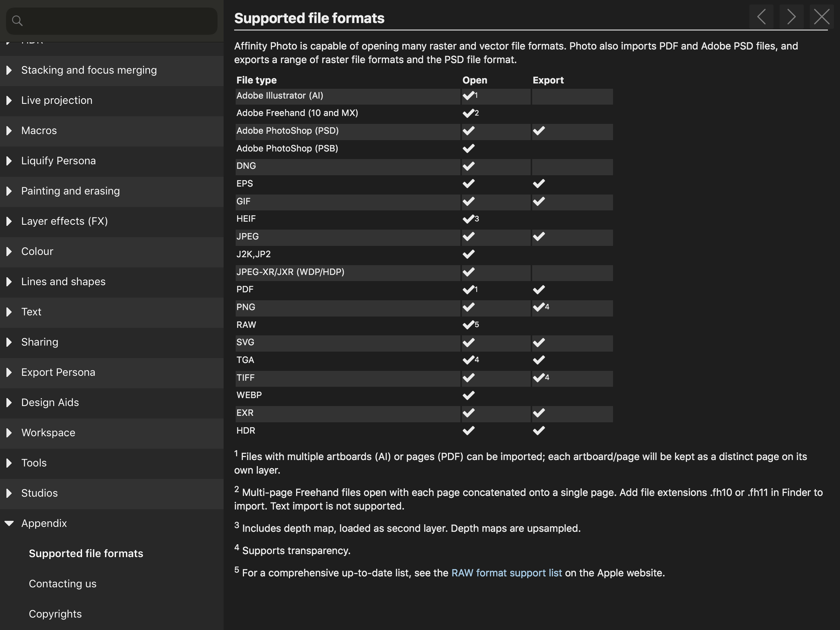Viewport: 840px width, 630px height.
Task: Click the PNG Export checkmark
Action: coord(539,307)
